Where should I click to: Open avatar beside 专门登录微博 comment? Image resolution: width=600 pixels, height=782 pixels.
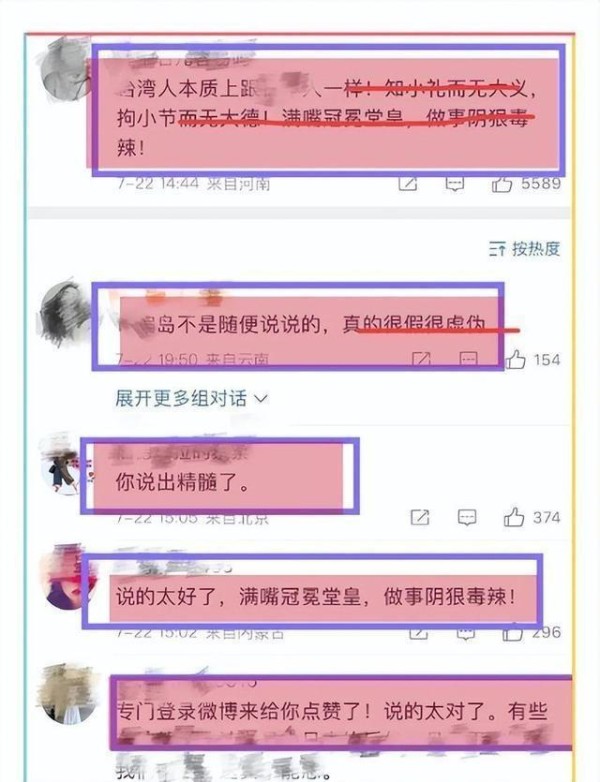pos(67,694)
